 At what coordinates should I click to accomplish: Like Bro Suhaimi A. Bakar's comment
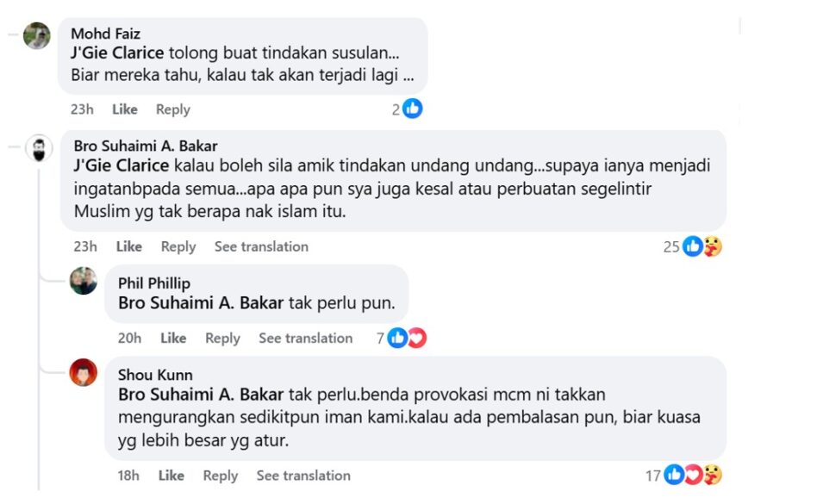click(129, 246)
